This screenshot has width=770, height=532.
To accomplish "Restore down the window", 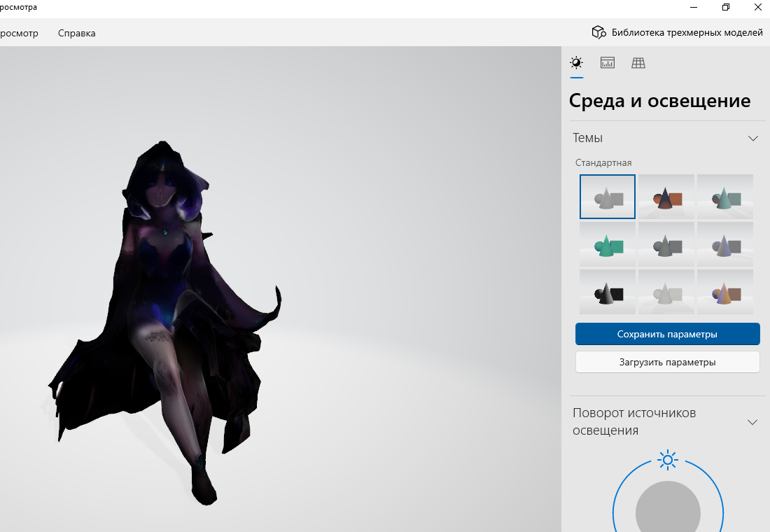I will coord(726,8).
